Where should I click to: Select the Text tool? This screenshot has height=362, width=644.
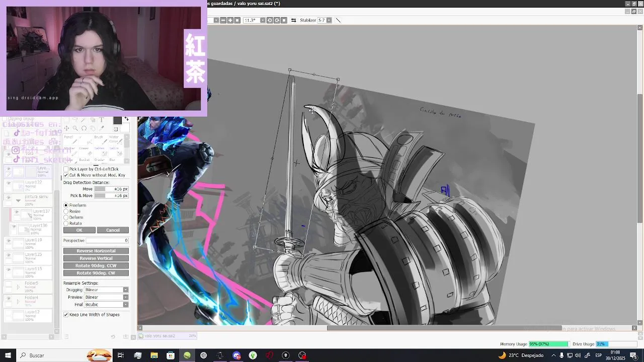coord(101,120)
